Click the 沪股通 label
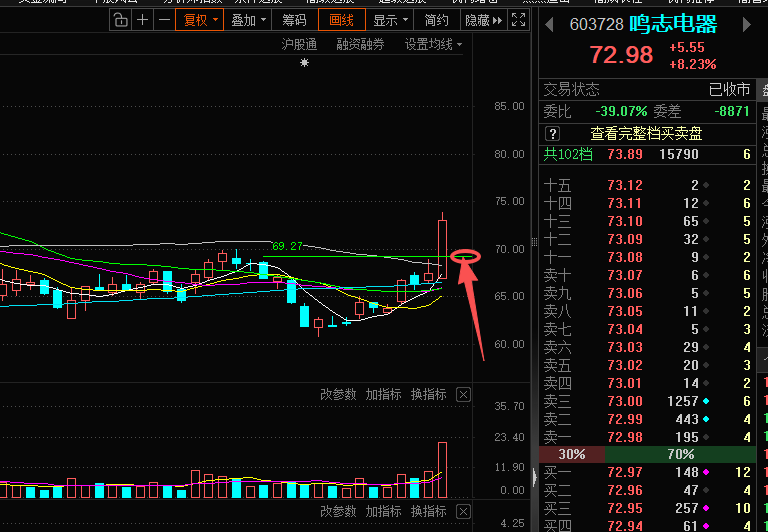 tap(299, 45)
